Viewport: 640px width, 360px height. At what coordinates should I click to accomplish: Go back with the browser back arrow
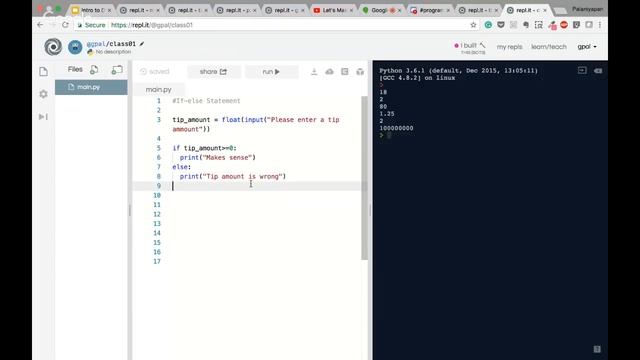(x=40, y=25)
